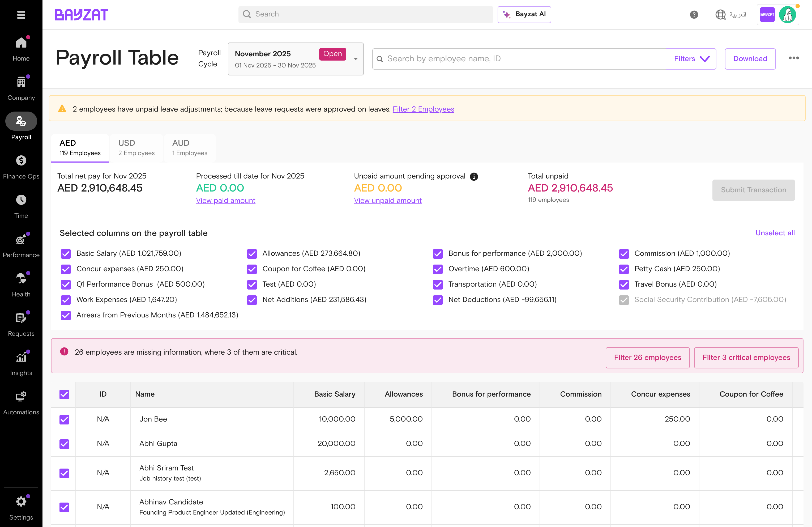The width and height of the screenshot is (812, 527).
Task: Click the Submit Transaction button
Action: click(753, 190)
